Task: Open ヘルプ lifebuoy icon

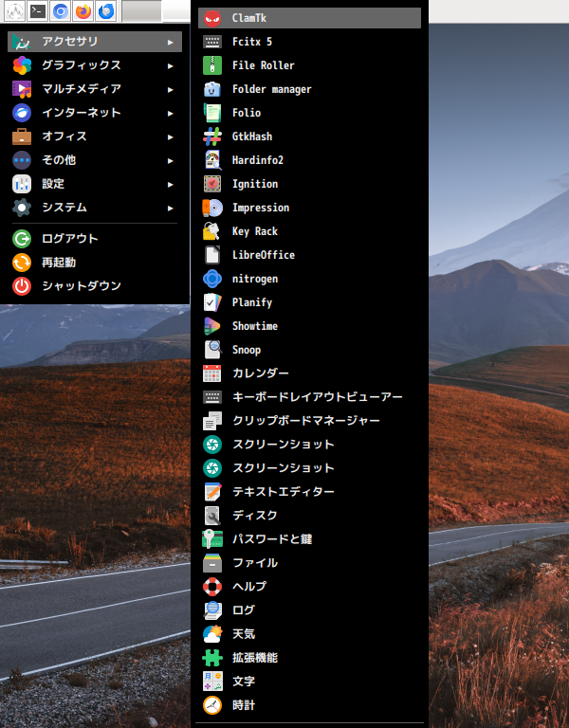Action: coord(212,587)
